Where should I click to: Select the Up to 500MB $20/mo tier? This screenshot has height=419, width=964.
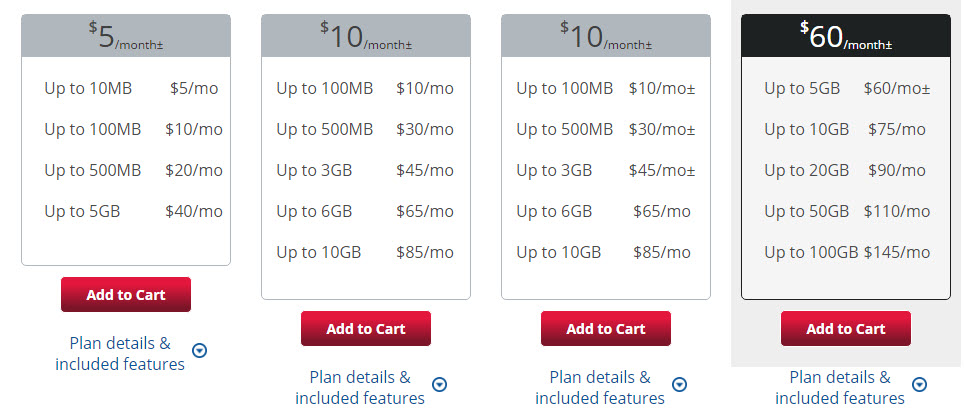click(133, 170)
